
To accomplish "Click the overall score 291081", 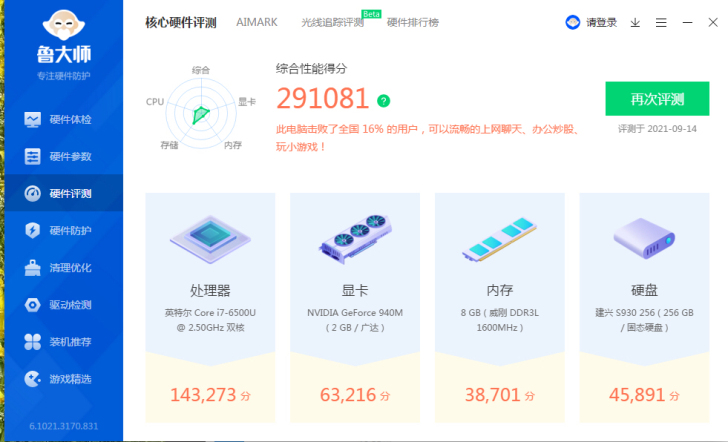I will point(323,98).
